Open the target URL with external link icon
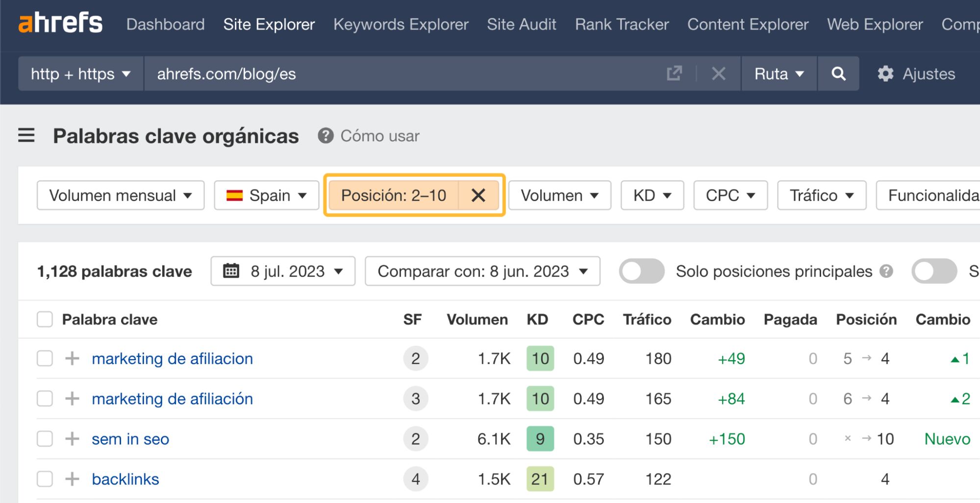This screenshot has height=503, width=980. click(675, 74)
